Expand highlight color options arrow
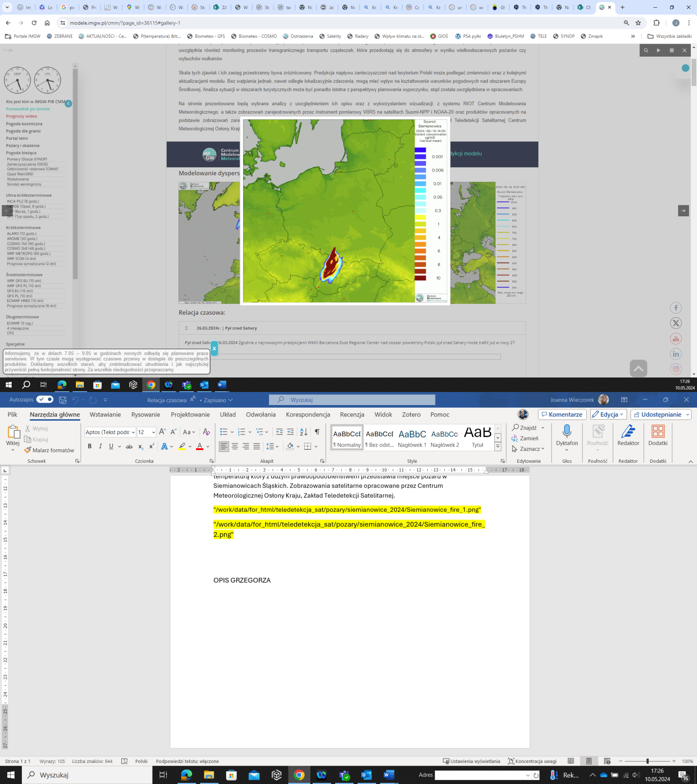The height and width of the screenshot is (784, 697). pyautogui.click(x=190, y=446)
